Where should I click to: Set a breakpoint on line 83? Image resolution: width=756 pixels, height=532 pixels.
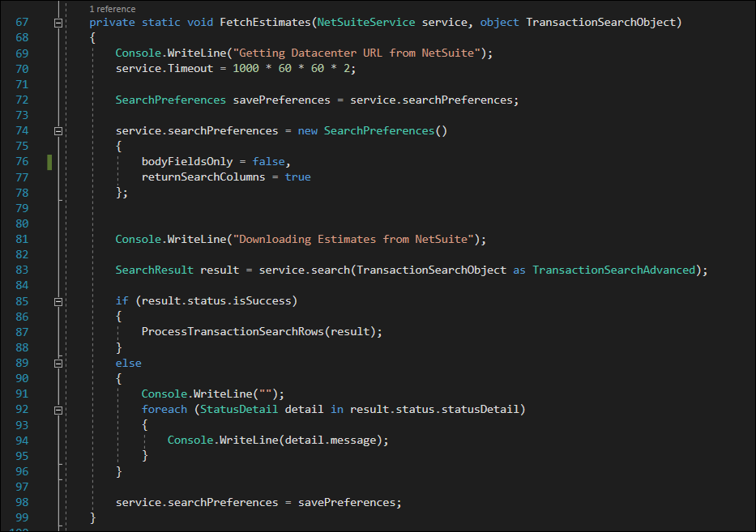pyautogui.click(x=10, y=270)
